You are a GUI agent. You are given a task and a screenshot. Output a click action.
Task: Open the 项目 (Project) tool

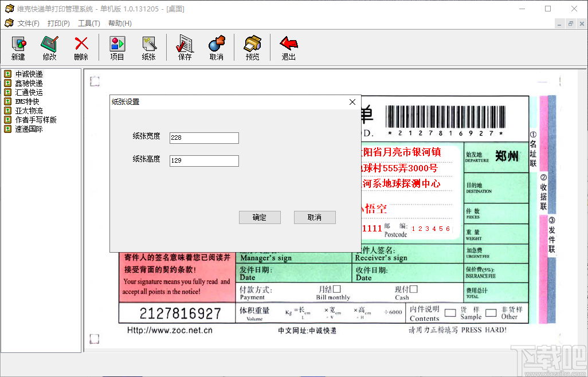pyautogui.click(x=117, y=47)
